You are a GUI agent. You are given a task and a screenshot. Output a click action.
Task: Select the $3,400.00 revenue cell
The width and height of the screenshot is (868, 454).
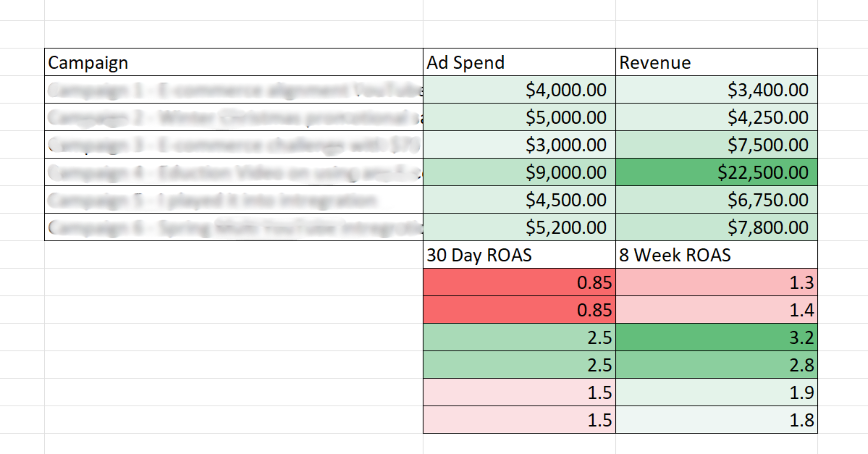(x=716, y=90)
